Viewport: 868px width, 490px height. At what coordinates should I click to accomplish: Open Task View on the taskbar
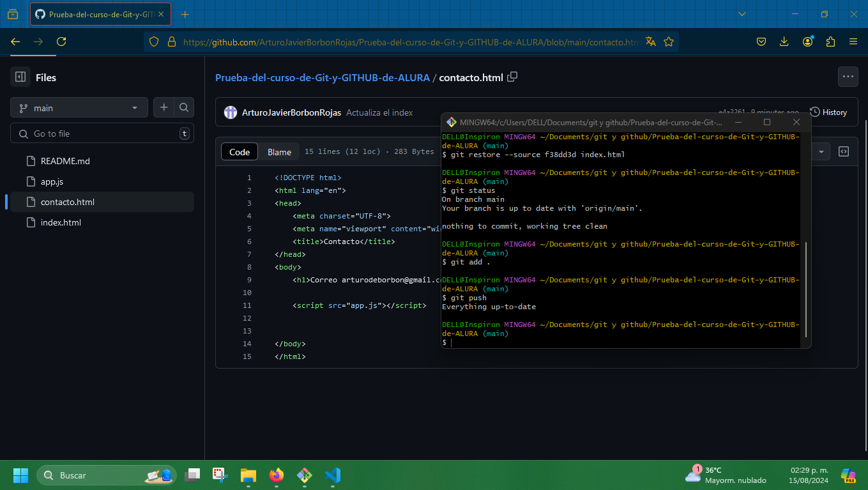click(x=192, y=475)
